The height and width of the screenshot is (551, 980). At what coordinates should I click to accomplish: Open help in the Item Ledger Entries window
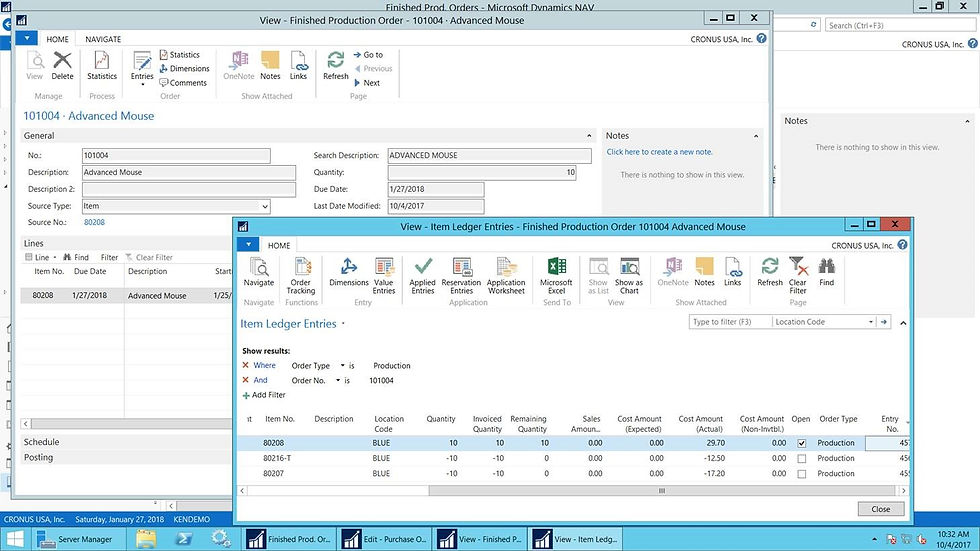pos(902,245)
